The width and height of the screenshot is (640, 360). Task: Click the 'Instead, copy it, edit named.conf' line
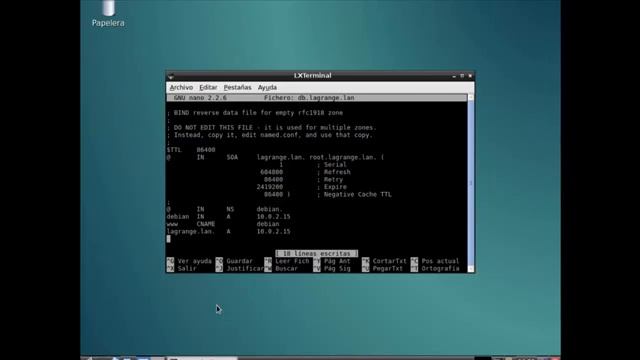[x=269, y=135]
